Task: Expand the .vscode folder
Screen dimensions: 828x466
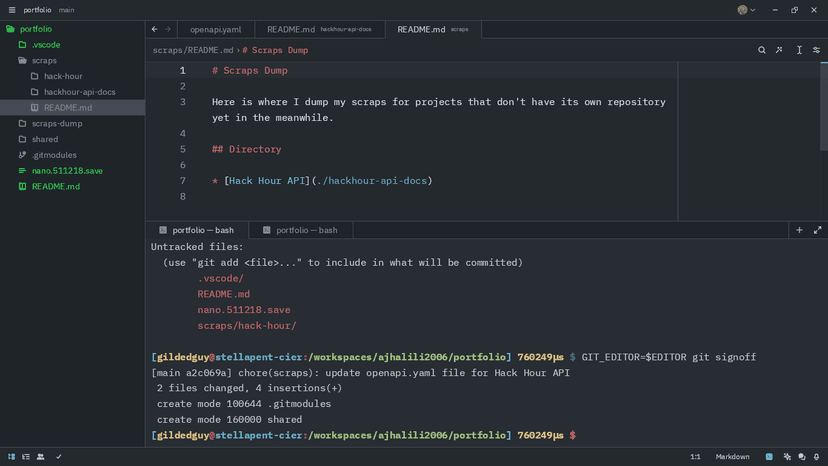Action: pos(45,45)
